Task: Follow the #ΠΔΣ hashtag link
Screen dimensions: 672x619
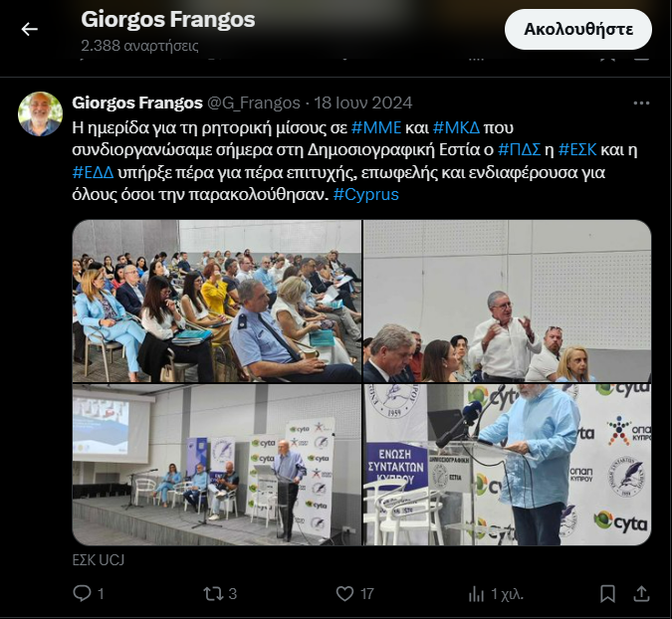Action: (519, 150)
